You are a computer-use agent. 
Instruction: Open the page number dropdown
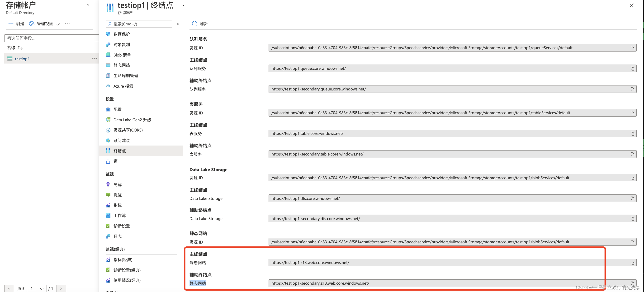[37, 288]
